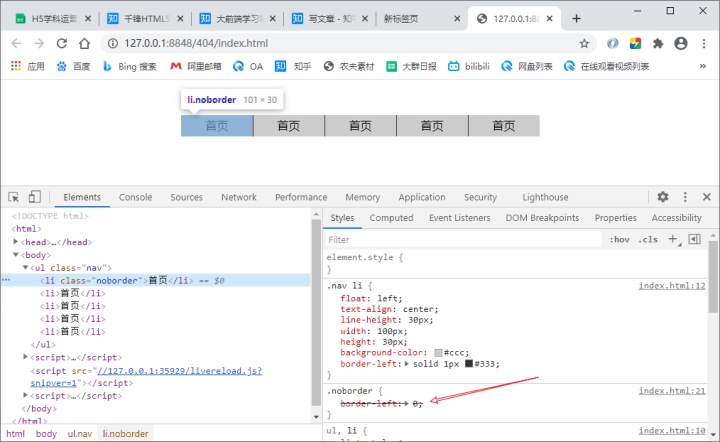Switch to the Event Listeners tab
Screen dimensions: 720x442
(460, 218)
